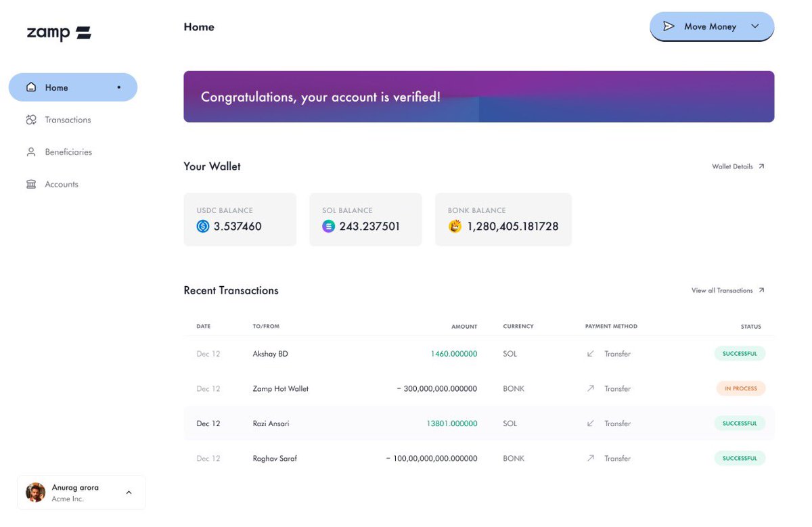Click the SUCCESSFUL badge in Razi Ansari row
This screenshot has width=812, height=527.
pos(740,423)
